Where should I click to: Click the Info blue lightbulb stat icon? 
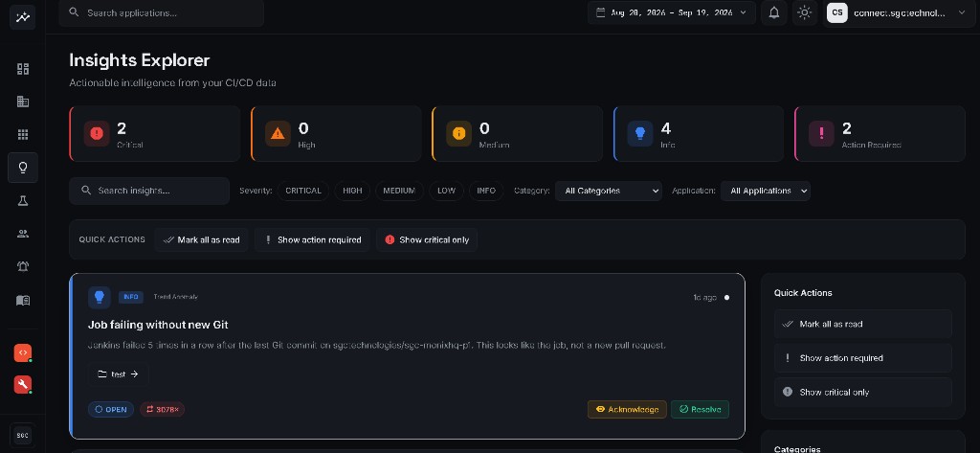point(640,133)
